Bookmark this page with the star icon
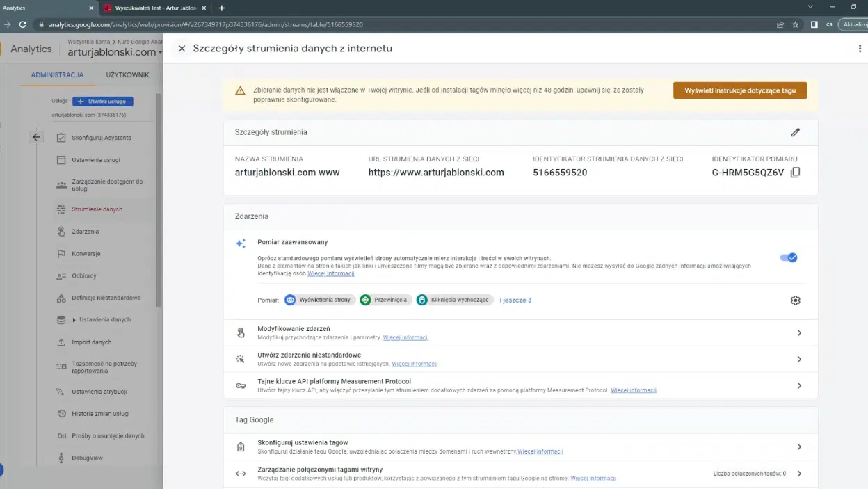Image resolution: width=868 pixels, height=489 pixels. (796, 24)
